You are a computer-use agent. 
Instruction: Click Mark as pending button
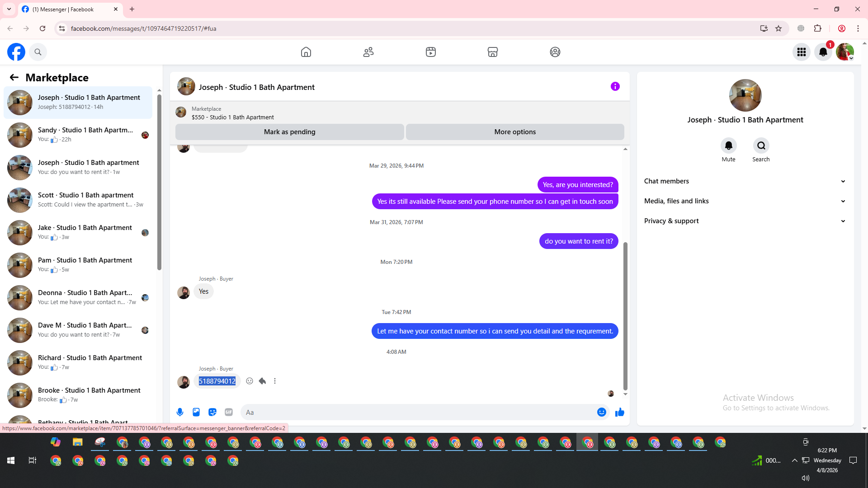(x=289, y=132)
